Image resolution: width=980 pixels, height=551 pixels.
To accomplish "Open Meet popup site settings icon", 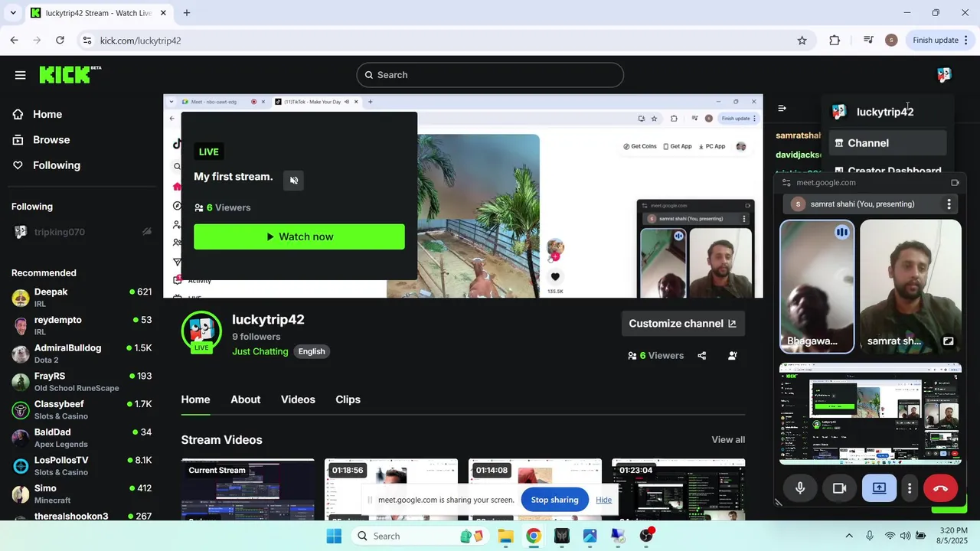I will point(786,183).
